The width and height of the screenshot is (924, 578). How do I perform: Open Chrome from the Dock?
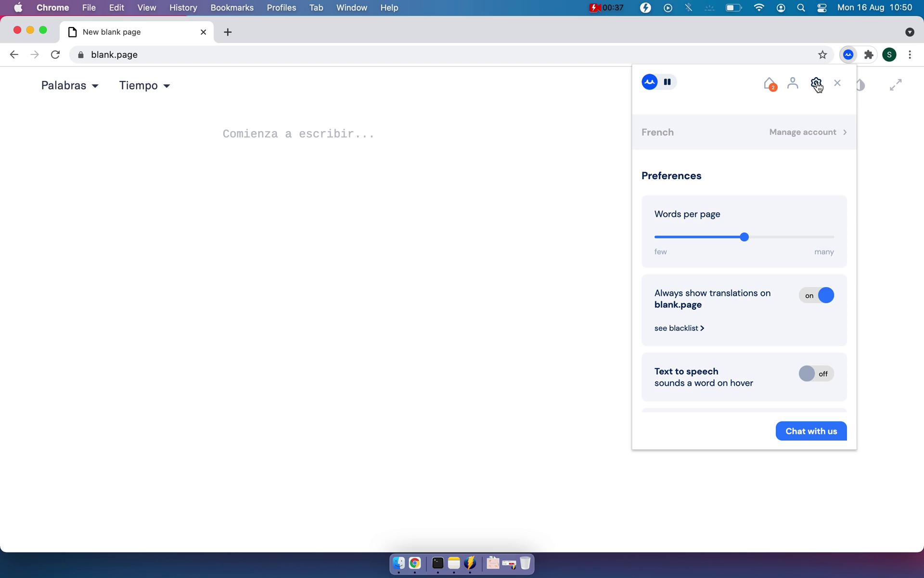click(415, 563)
